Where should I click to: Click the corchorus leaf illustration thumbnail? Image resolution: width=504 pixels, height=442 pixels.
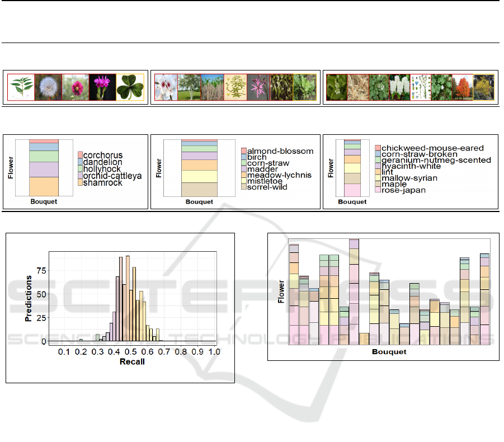(21, 87)
